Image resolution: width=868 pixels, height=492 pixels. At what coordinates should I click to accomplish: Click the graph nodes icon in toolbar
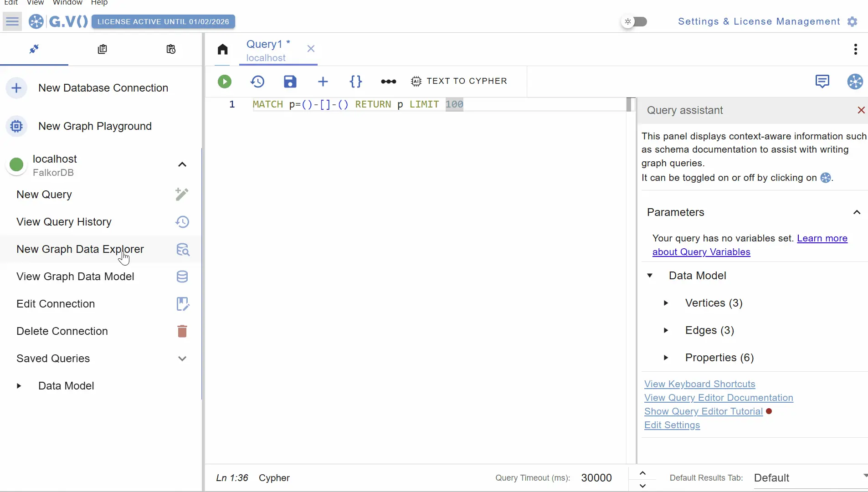click(x=389, y=82)
